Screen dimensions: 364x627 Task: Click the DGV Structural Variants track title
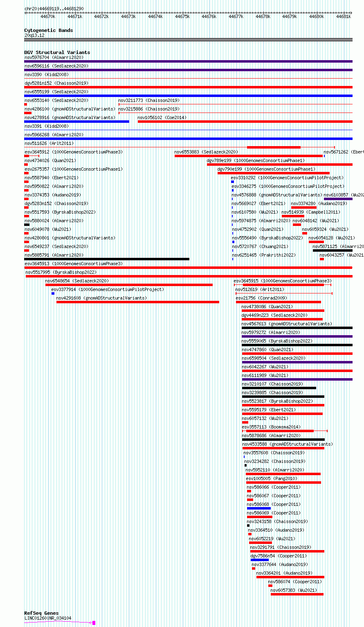click(x=57, y=52)
